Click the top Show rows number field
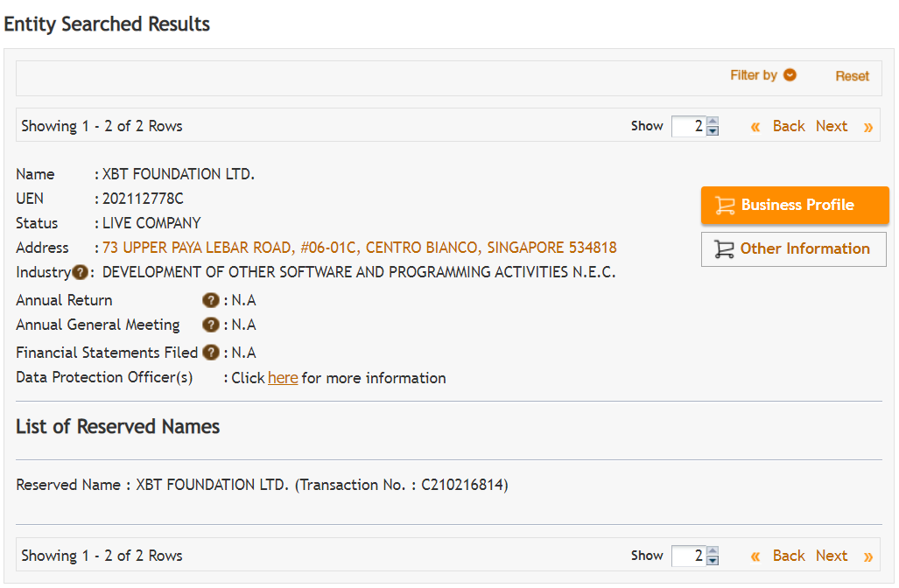Image resolution: width=899 pixels, height=588 pixels. coord(690,126)
